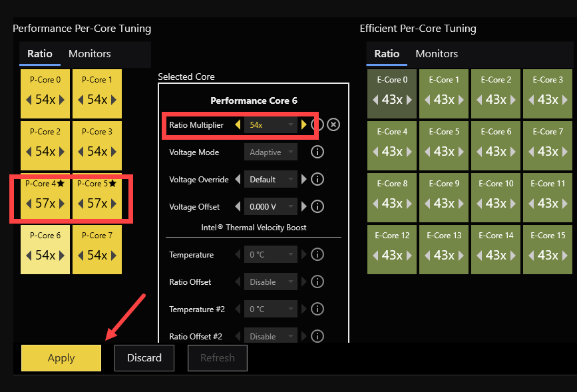The width and height of the screenshot is (577, 392).
Task: Click the yellow Apply button
Action: (61, 358)
